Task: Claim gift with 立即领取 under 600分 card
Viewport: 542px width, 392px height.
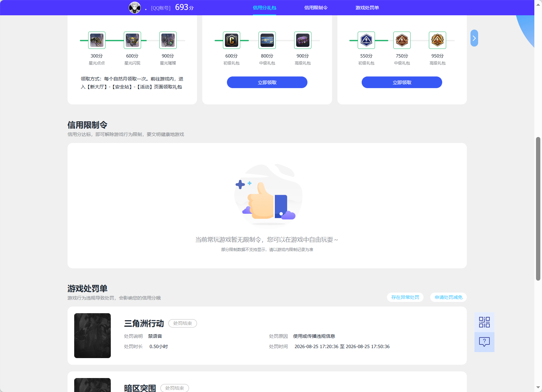Action: [x=267, y=82]
